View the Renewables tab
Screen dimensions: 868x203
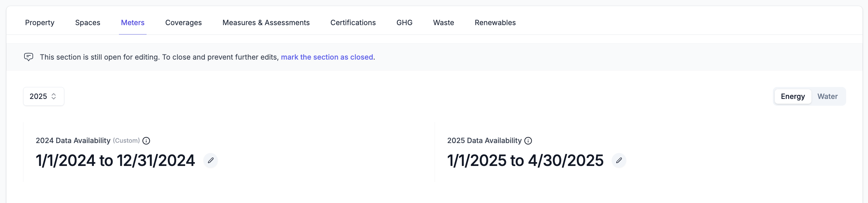tap(495, 23)
